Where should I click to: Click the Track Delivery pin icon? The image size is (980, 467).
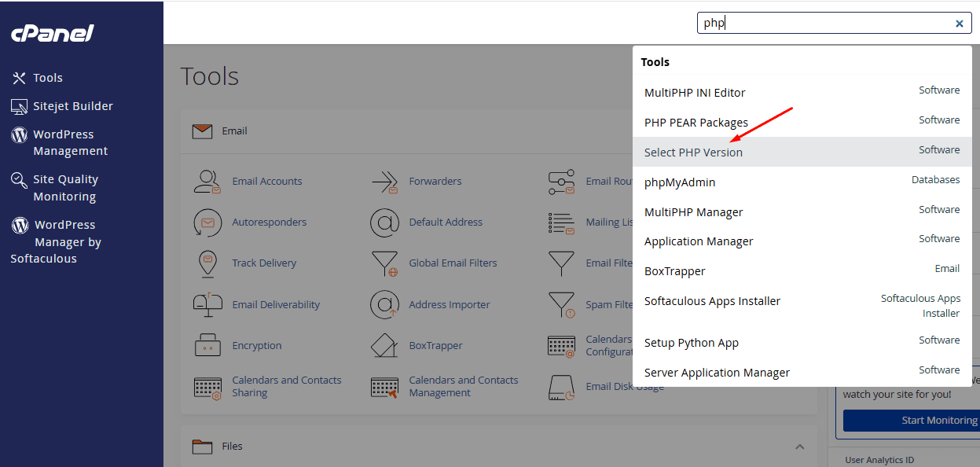pyautogui.click(x=207, y=263)
